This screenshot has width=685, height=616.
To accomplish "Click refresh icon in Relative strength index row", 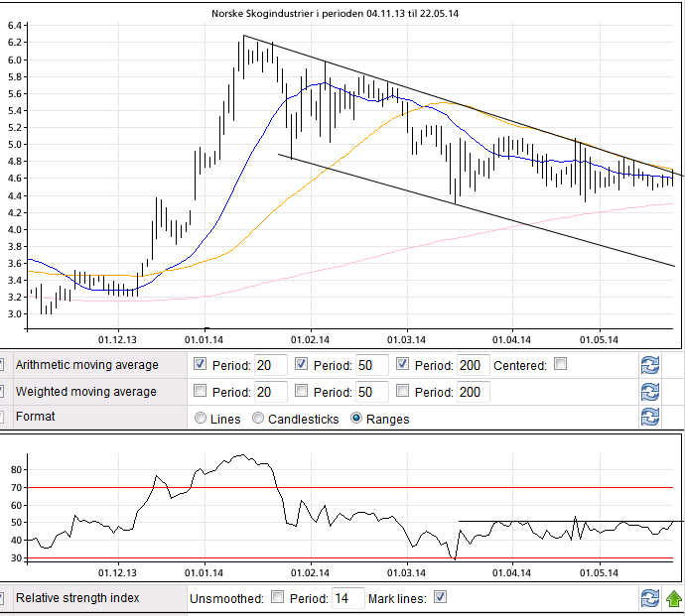I will 650,598.
